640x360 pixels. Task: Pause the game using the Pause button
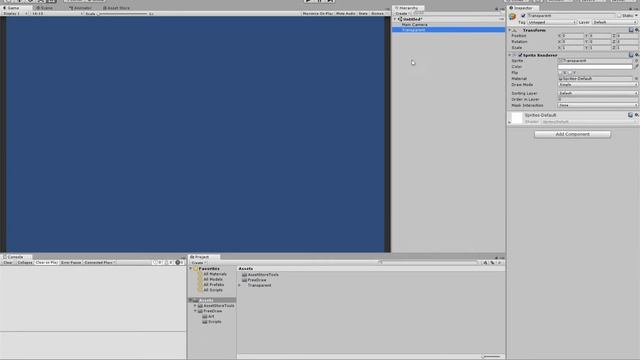tap(319, 1)
